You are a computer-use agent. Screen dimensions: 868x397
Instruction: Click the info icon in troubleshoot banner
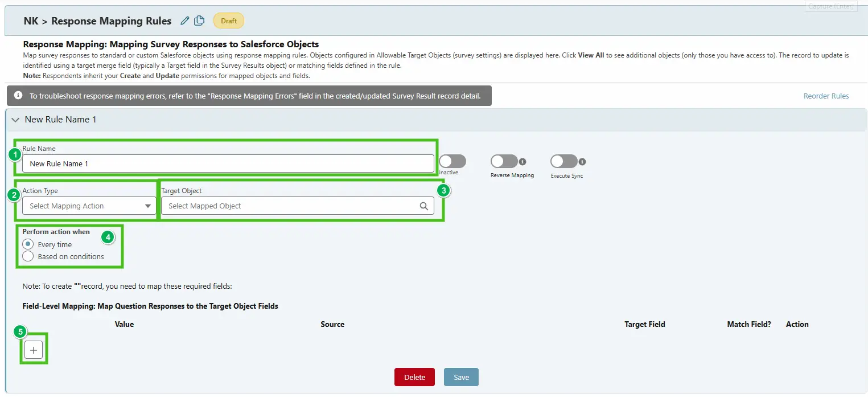[x=17, y=96]
